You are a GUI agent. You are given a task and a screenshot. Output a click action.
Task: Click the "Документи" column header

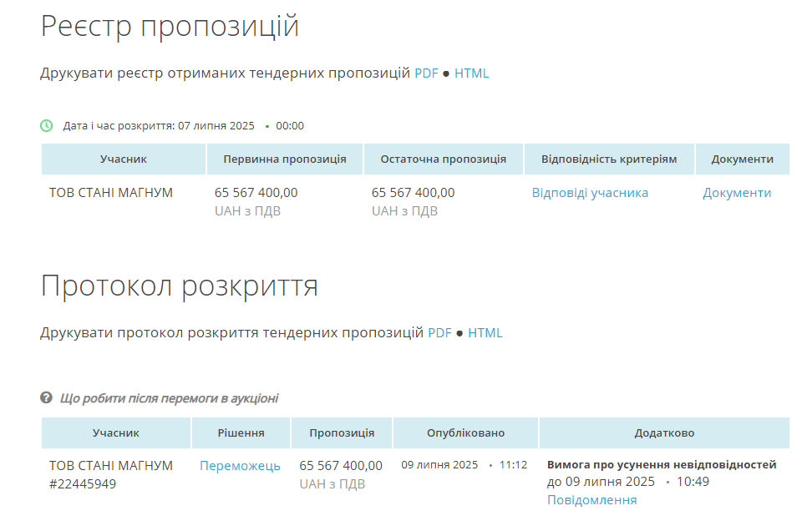click(742, 159)
